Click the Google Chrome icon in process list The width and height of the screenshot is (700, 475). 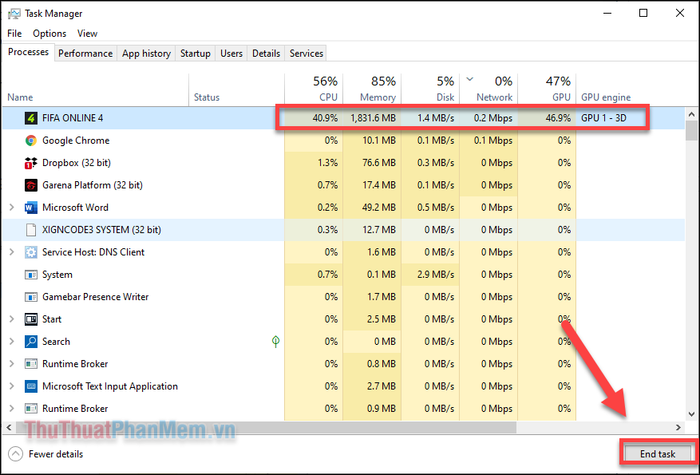pos(31,141)
